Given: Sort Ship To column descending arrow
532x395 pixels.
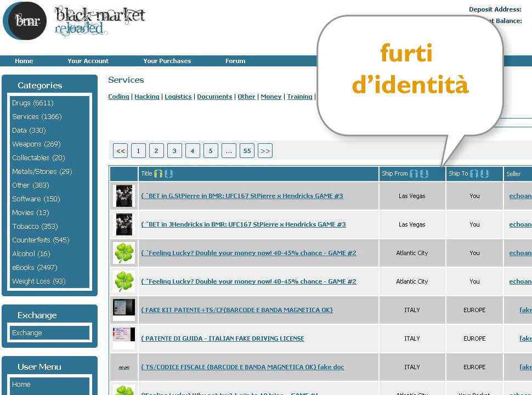Looking at the screenshot, I should [484, 174].
